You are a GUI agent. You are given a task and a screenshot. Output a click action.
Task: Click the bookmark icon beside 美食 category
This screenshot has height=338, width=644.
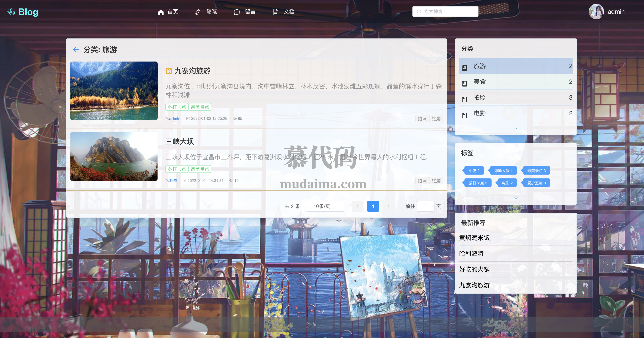[x=464, y=83]
